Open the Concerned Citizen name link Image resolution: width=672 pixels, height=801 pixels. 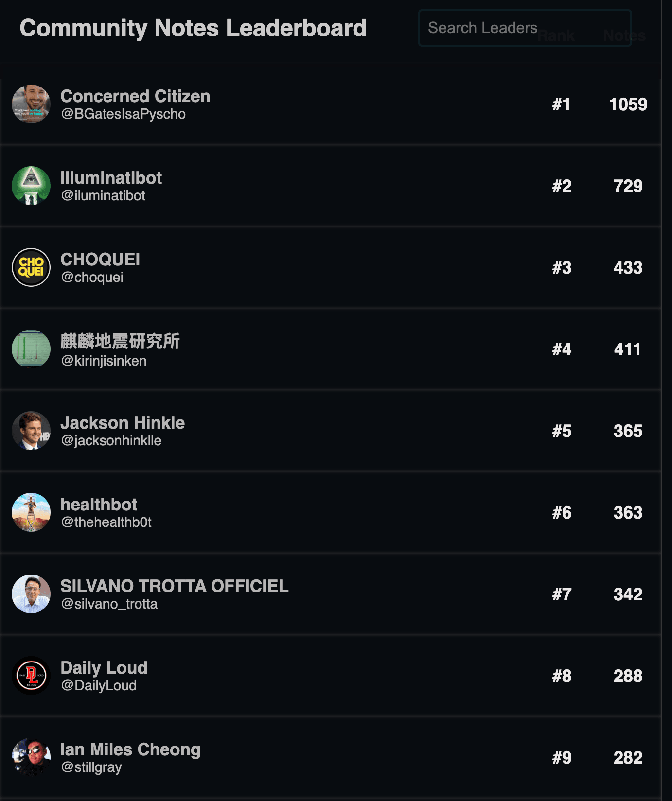pyautogui.click(x=135, y=96)
